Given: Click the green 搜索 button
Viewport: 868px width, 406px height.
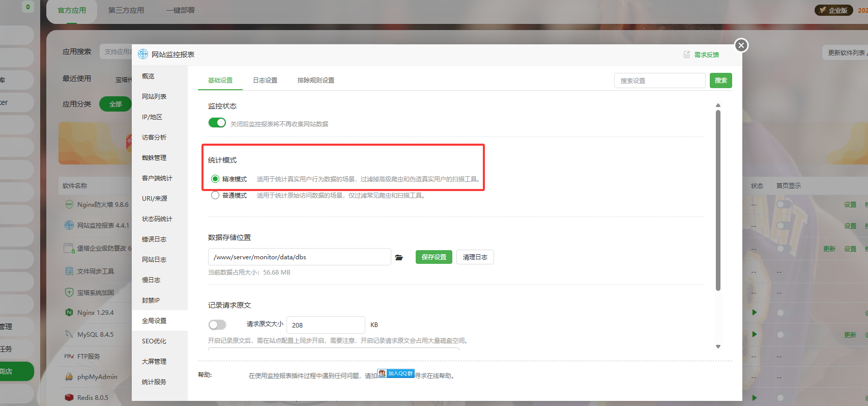Looking at the screenshot, I should (720, 80).
